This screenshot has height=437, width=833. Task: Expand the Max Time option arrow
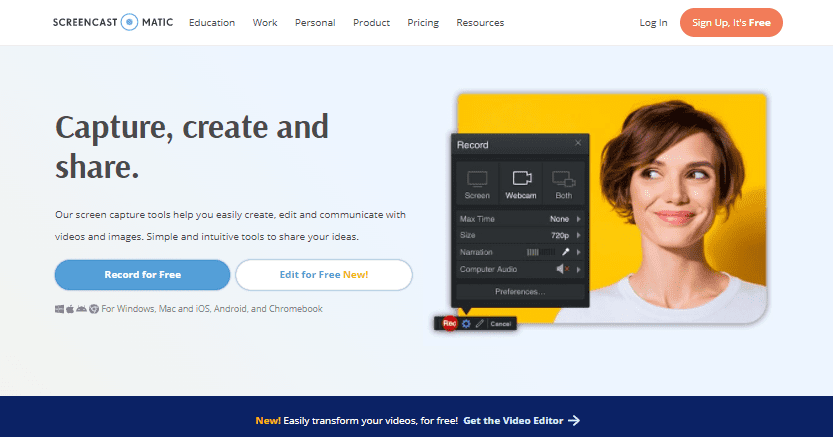click(579, 219)
